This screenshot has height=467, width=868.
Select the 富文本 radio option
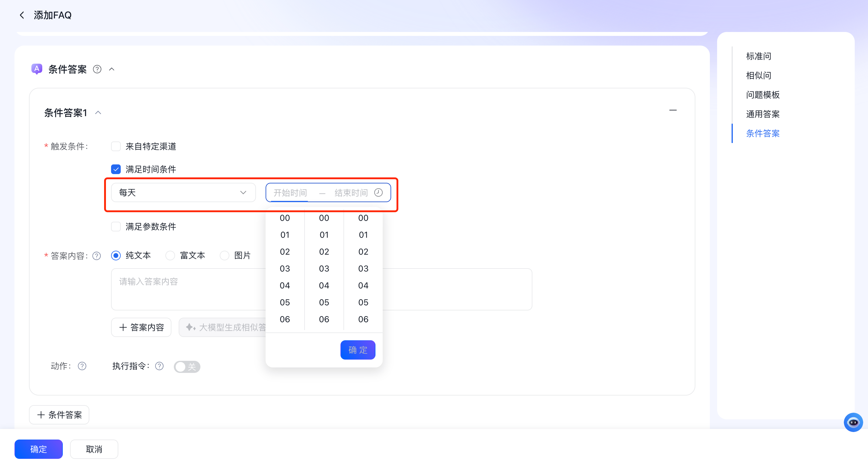(x=170, y=256)
